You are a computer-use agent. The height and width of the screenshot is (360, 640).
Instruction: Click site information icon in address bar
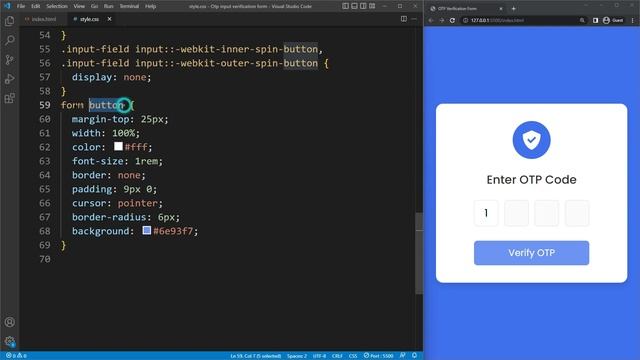click(x=465, y=20)
